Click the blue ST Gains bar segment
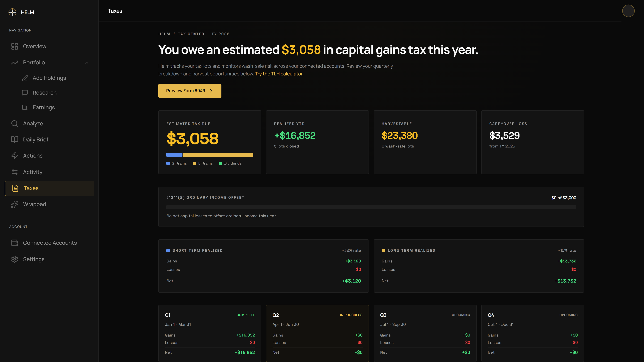This screenshot has height=362, width=644. point(174,155)
